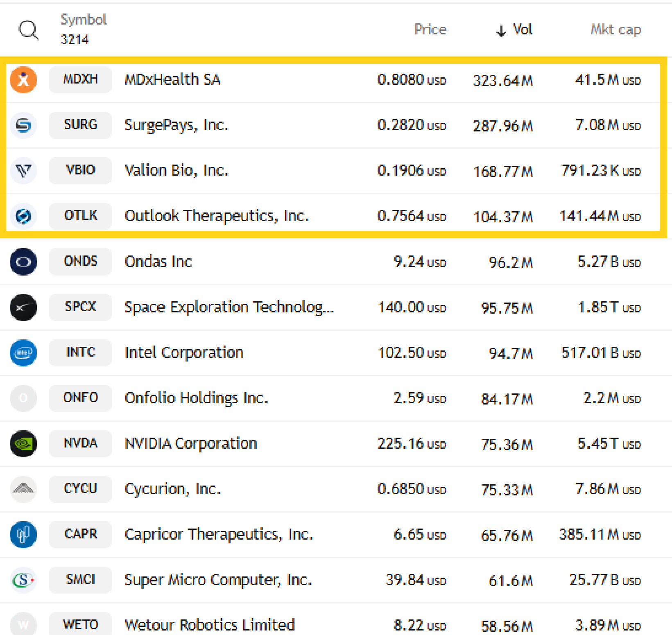Open the SMCI ticker badge
The image size is (672, 635).
80,579
